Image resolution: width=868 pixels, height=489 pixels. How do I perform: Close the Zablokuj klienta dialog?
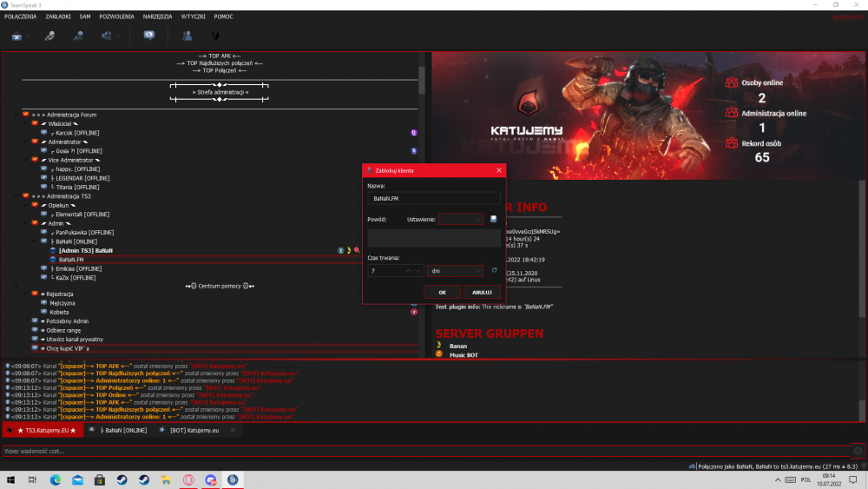(499, 170)
